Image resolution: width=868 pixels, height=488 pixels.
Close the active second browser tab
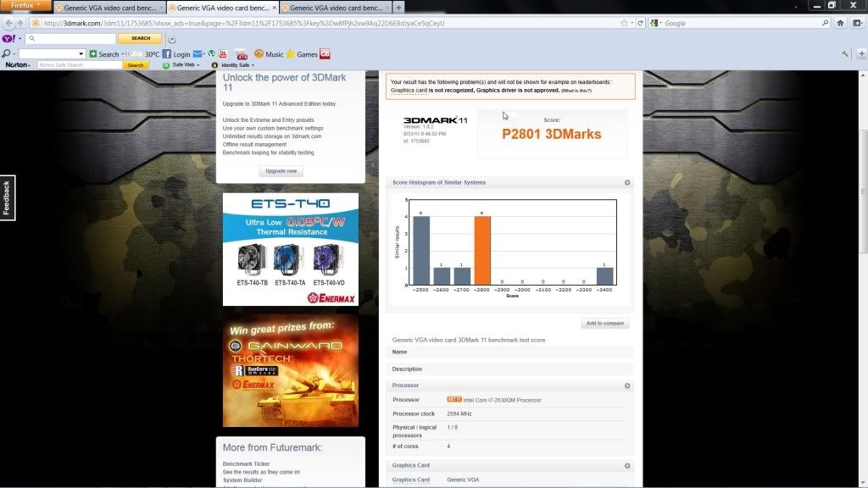point(274,8)
